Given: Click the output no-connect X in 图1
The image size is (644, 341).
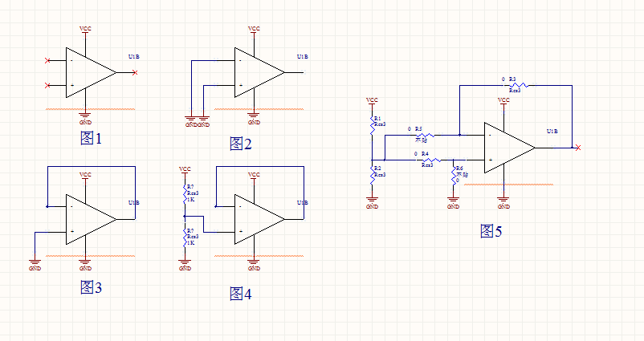Looking at the screenshot, I should pyautogui.click(x=134, y=73).
